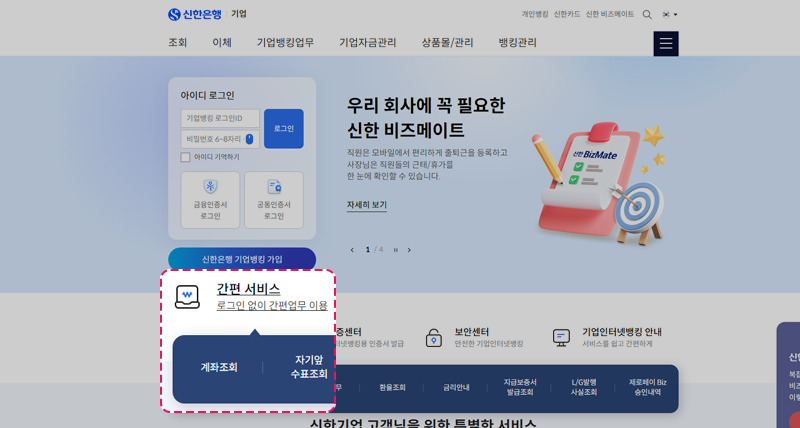Select L/G발행 사실조회 quick service

pos(584,387)
